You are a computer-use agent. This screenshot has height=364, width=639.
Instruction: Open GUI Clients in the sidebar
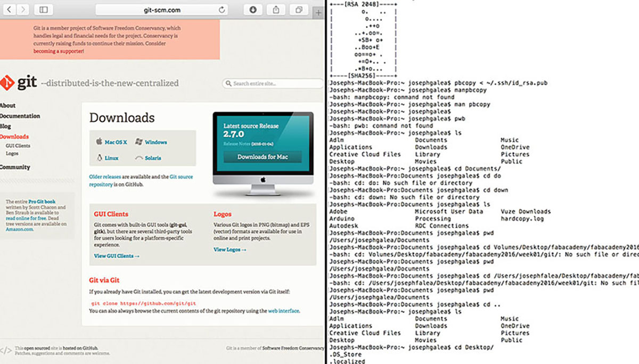18,145
